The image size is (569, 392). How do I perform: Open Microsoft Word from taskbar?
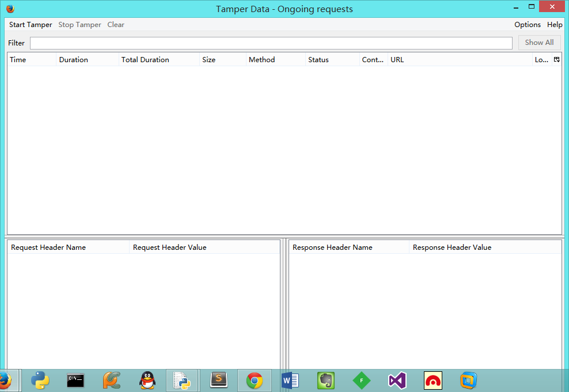click(x=290, y=380)
